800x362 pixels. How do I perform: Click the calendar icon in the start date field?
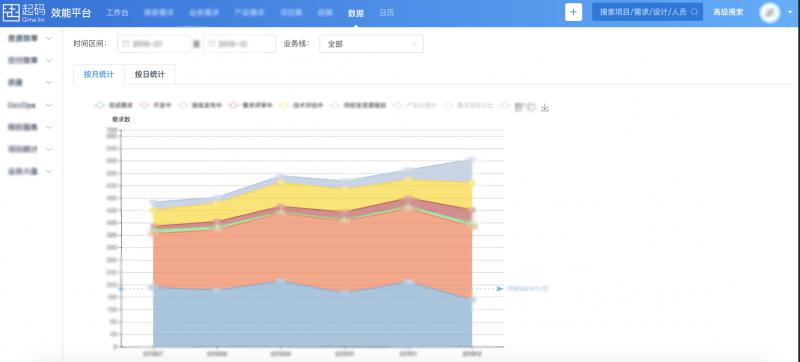click(x=126, y=44)
